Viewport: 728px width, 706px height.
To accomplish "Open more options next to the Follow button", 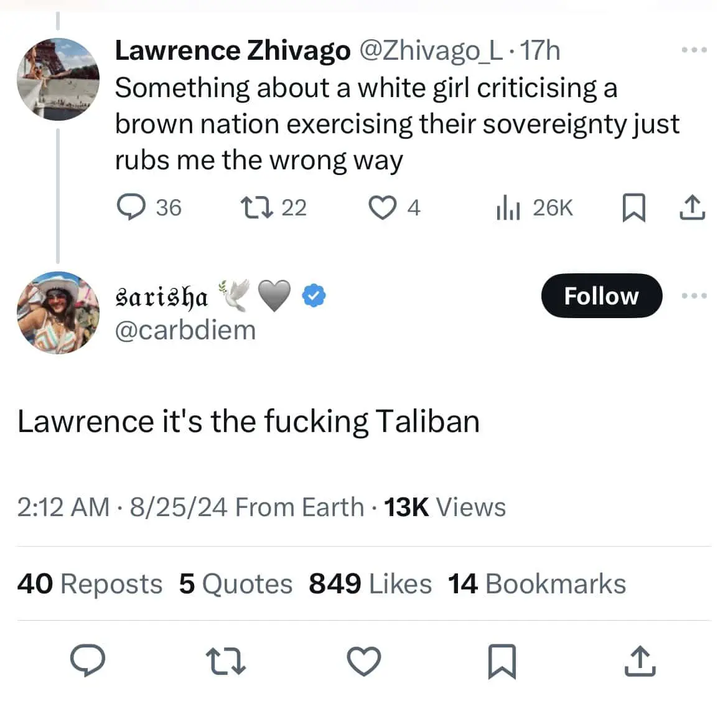I will click(x=694, y=296).
